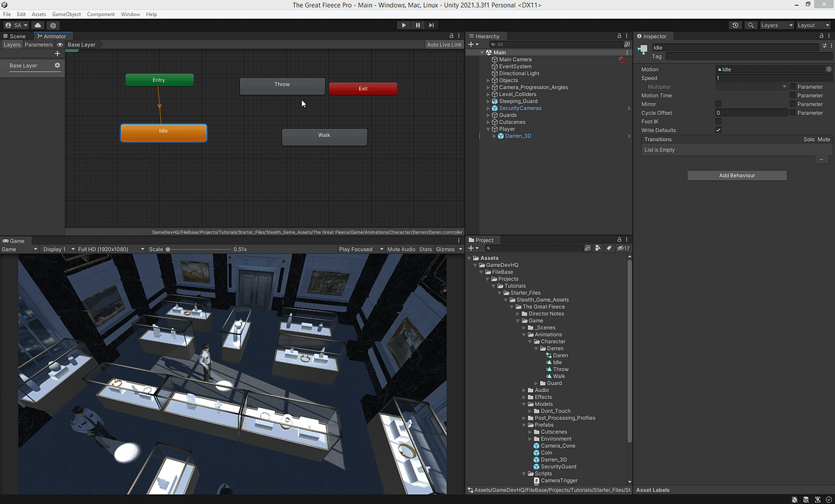Click the Step frame button

(432, 24)
